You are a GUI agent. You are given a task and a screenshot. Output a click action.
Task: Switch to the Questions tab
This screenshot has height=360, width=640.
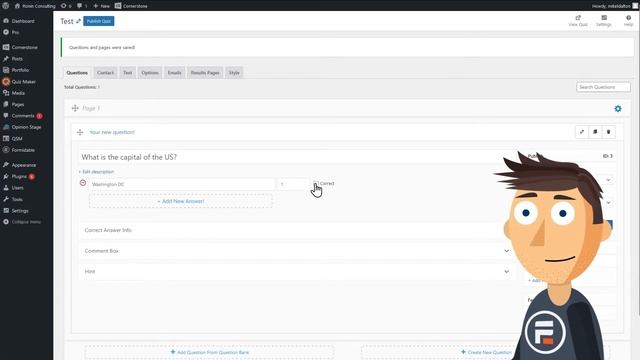coord(77,73)
